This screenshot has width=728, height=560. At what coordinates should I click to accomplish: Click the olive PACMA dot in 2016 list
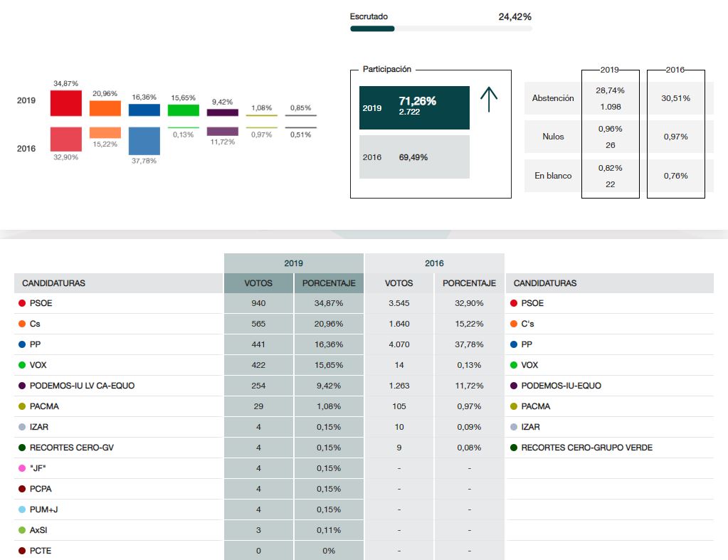514,406
